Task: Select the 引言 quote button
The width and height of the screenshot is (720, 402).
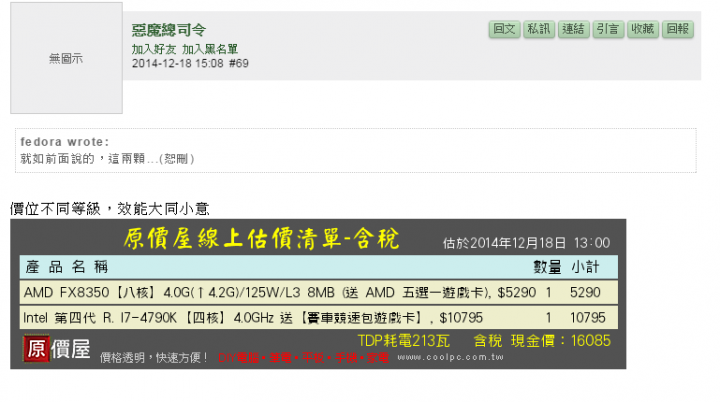Action: 608,29
